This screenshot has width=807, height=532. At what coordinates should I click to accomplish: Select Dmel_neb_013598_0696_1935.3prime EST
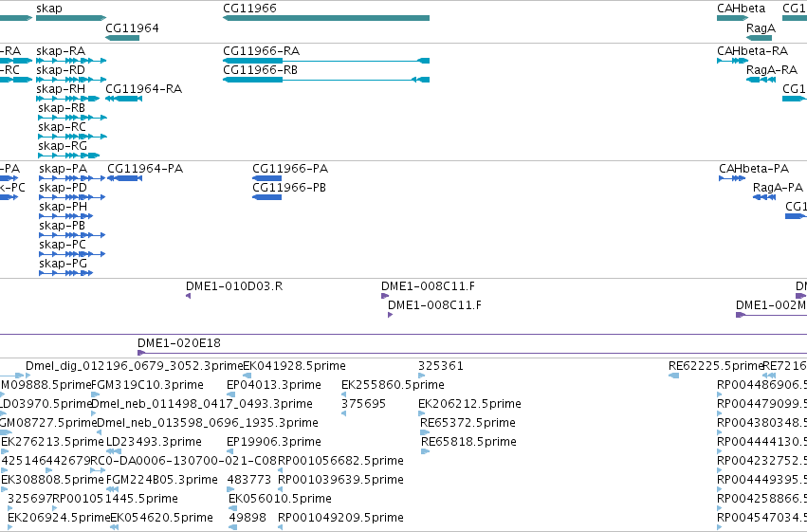coord(208,423)
